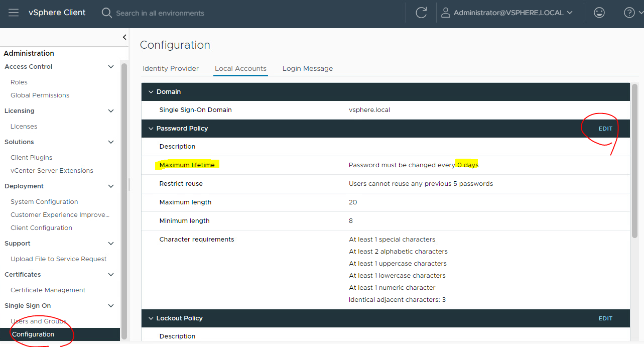Image resolution: width=644 pixels, height=347 pixels.
Task: Click the user account person icon
Action: [x=445, y=13]
